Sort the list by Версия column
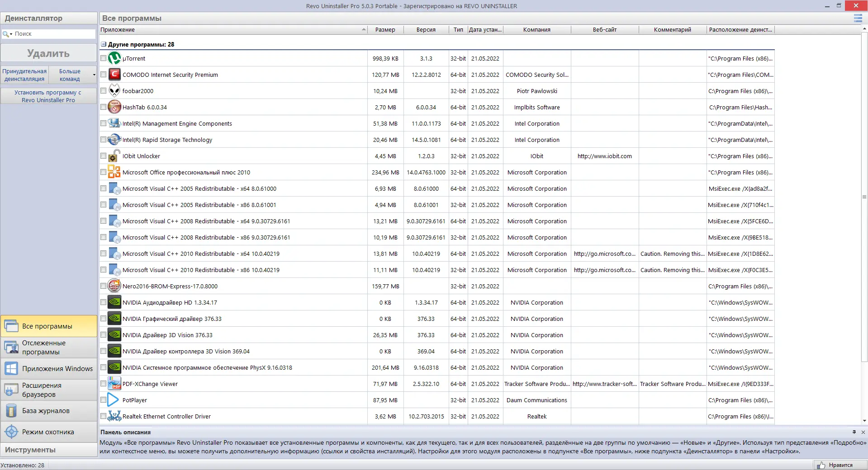This screenshot has width=868, height=470. point(426,30)
